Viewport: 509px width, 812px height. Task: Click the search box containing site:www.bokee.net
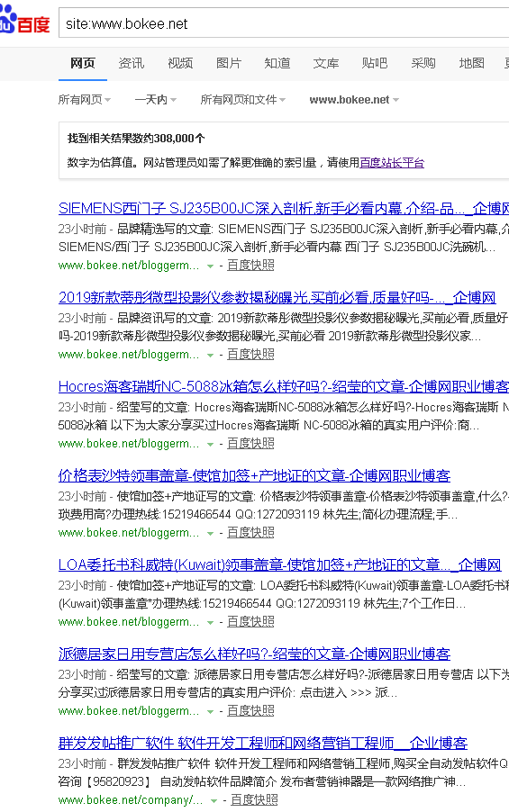[x=284, y=23]
